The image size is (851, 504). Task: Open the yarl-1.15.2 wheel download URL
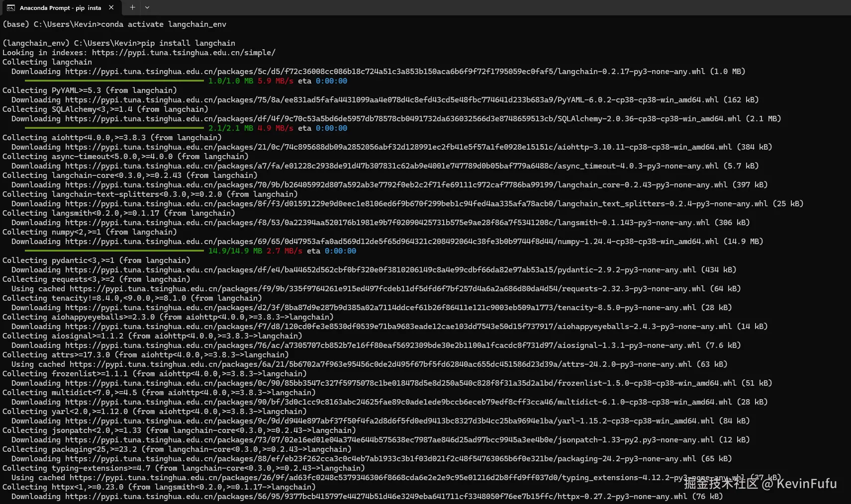[389, 421]
